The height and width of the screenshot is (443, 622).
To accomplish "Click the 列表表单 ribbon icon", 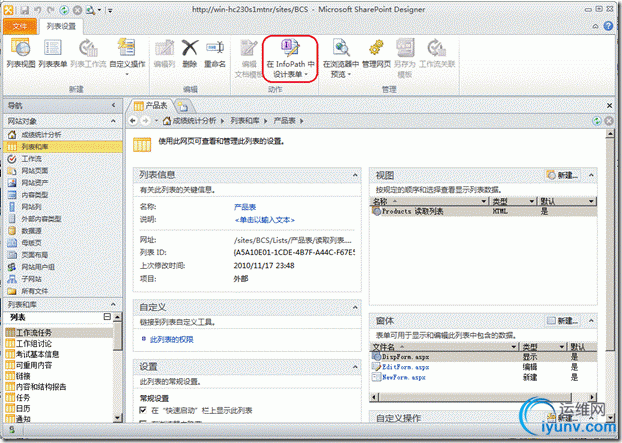I will pyautogui.click(x=52, y=53).
